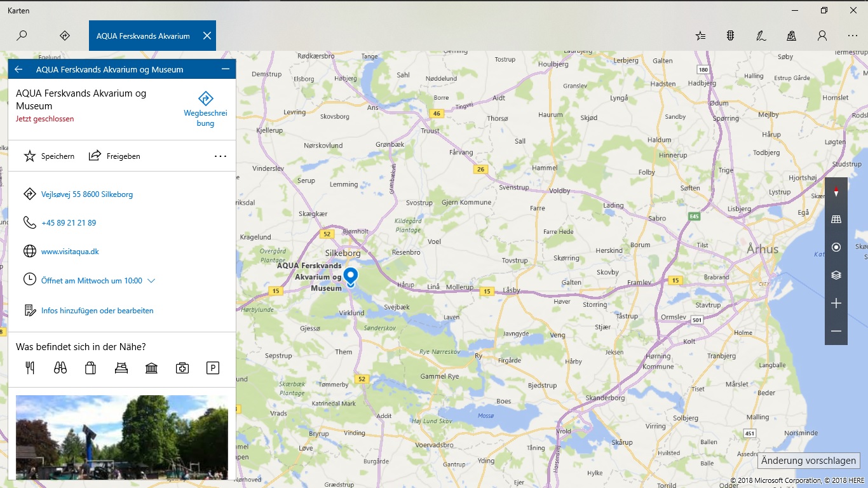Image resolution: width=868 pixels, height=488 pixels.
Task: Show nearby parking with P icon
Action: tap(212, 367)
